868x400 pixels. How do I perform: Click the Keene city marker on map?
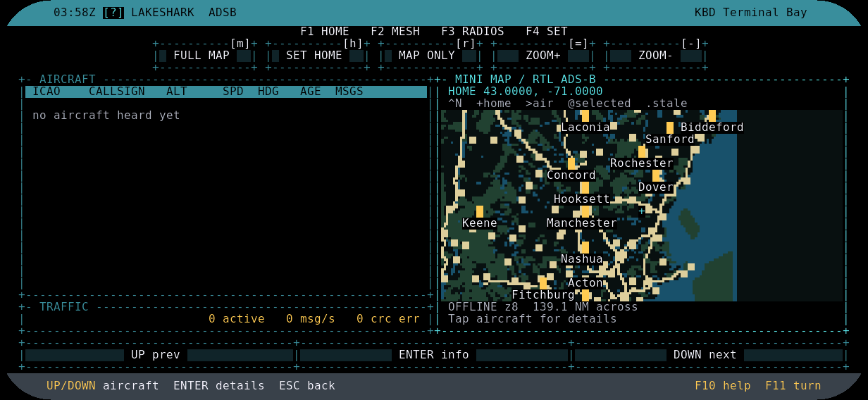480,211
